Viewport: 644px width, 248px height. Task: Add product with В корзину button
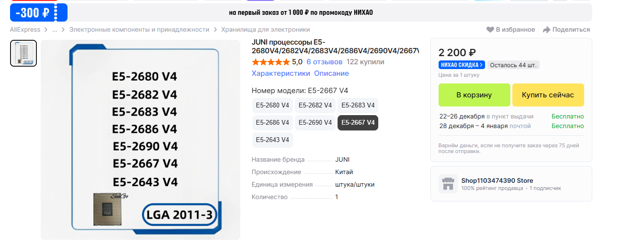click(474, 95)
